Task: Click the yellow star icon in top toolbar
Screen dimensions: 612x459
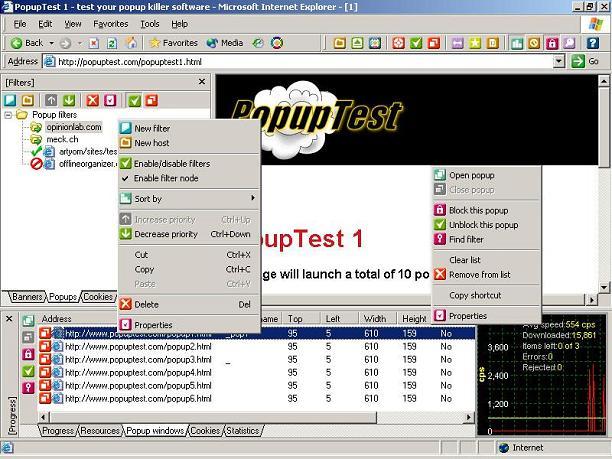Action: pos(475,43)
